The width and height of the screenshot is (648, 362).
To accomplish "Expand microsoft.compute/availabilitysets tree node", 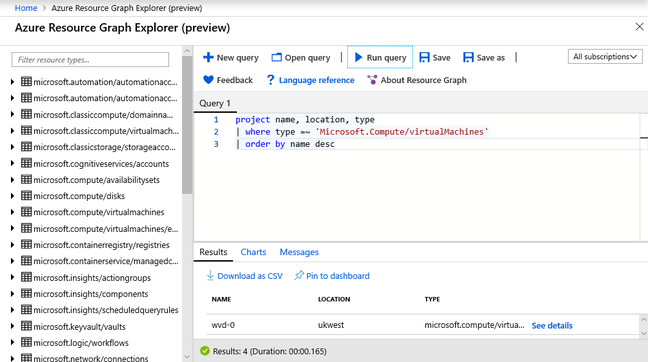I will pos(12,180).
